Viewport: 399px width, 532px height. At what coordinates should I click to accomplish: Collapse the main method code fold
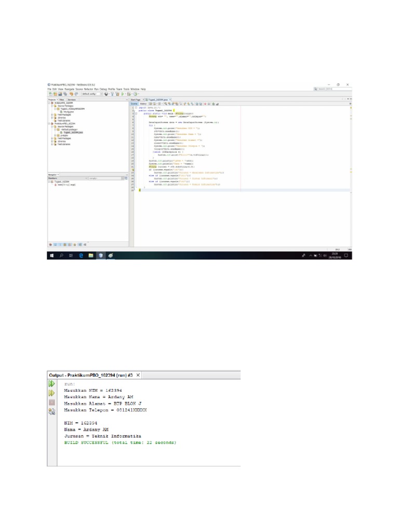136,113
